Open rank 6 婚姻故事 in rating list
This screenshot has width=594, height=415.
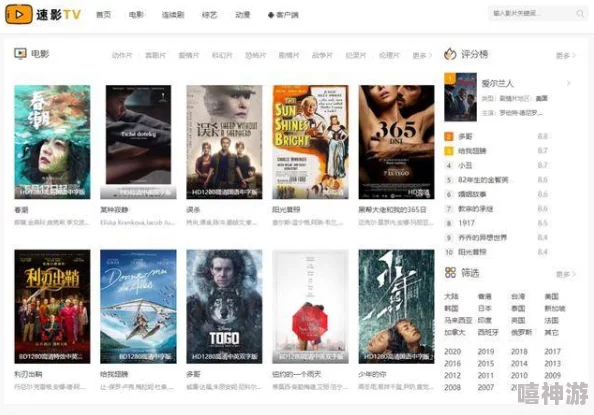pyautogui.click(x=472, y=194)
